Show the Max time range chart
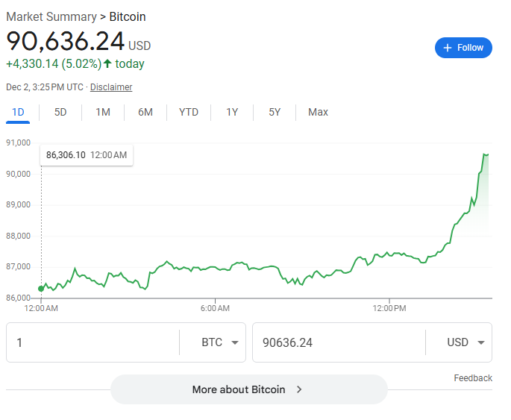Image resolution: width=511 pixels, height=420 pixels. pos(318,112)
